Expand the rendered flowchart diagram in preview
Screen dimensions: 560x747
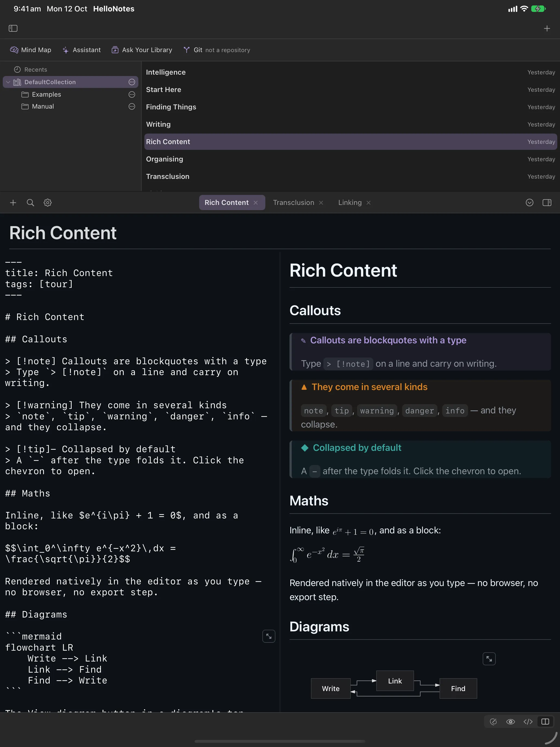489,659
